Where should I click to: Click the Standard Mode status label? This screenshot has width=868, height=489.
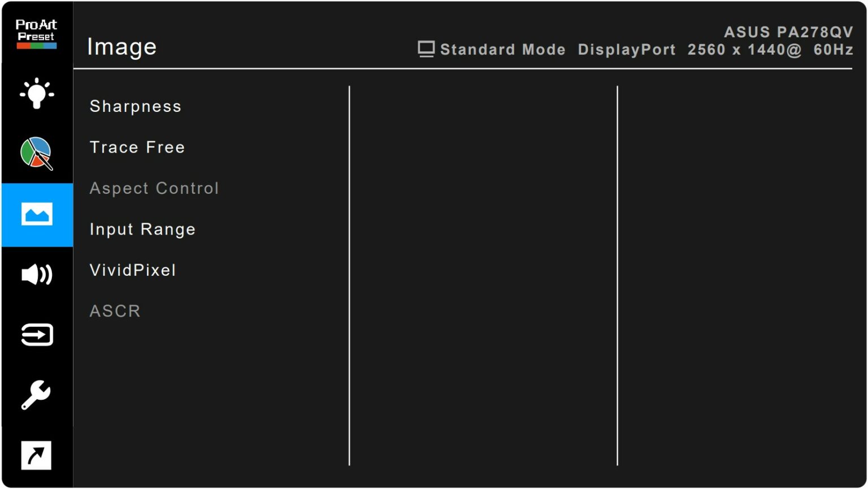pos(502,50)
